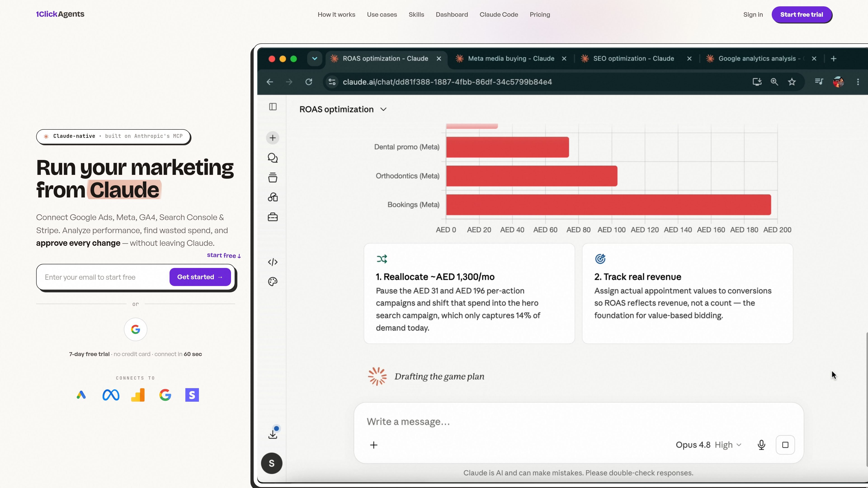
Task: Reload the claude.ai page
Action: [x=309, y=82]
